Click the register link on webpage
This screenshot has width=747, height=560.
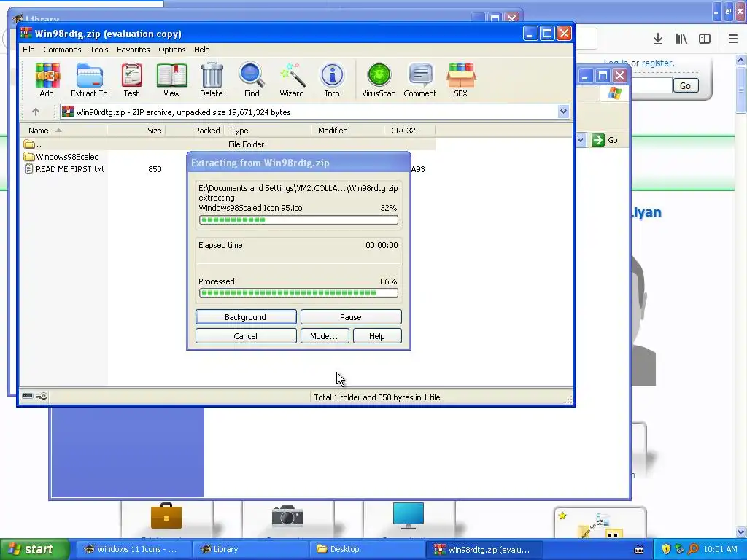(x=657, y=63)
